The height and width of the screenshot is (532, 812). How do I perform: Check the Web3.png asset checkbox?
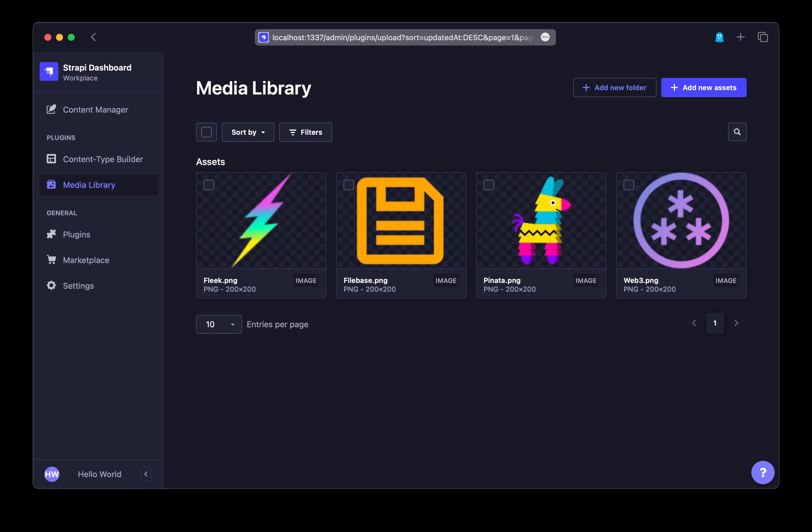tap(629, 185)
